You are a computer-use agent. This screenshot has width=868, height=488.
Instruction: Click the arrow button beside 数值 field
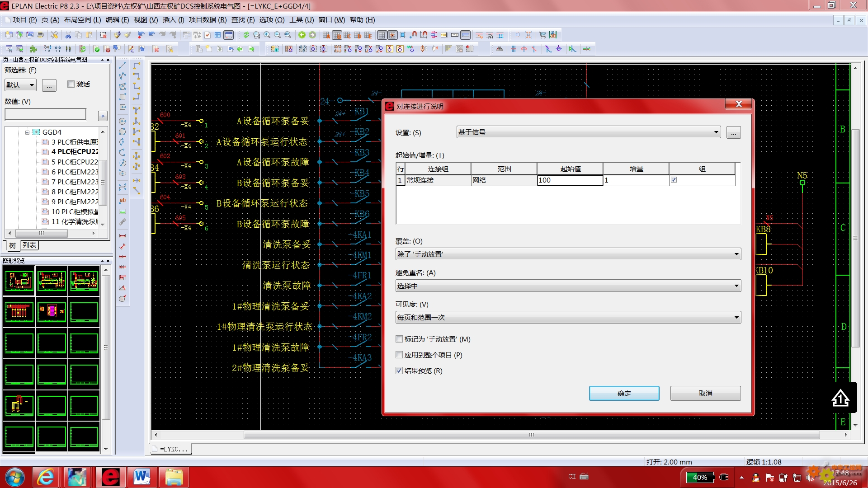103,116
